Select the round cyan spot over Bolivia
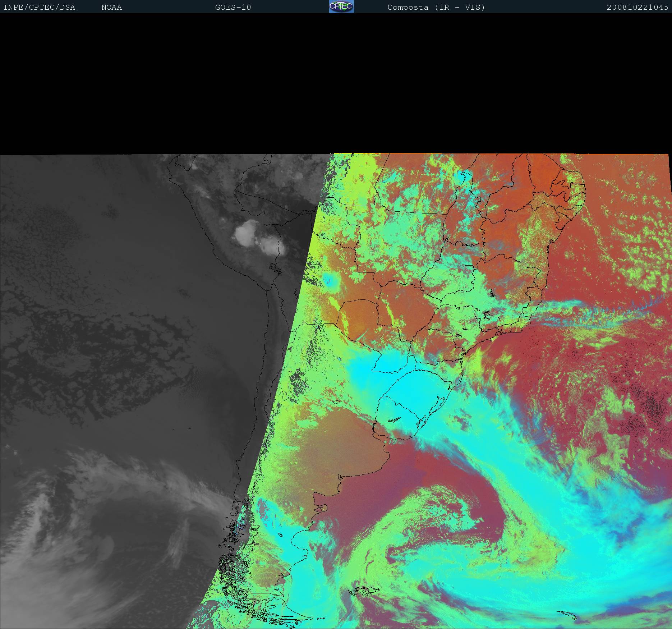Image resolution: width=672 pixels, height=629 pixels. point(329,279)
